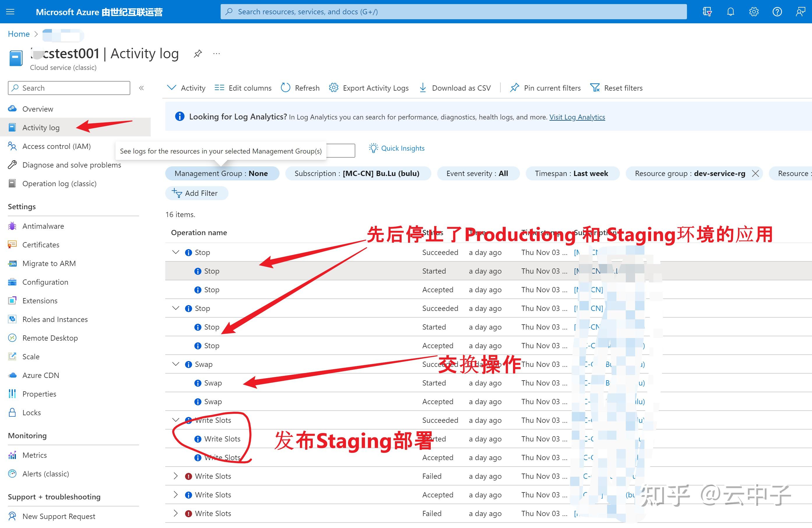Pin Activity log to dashboard
Image resolution: width=812 pixels, height=528 pixels.
[x=198, y=54]
